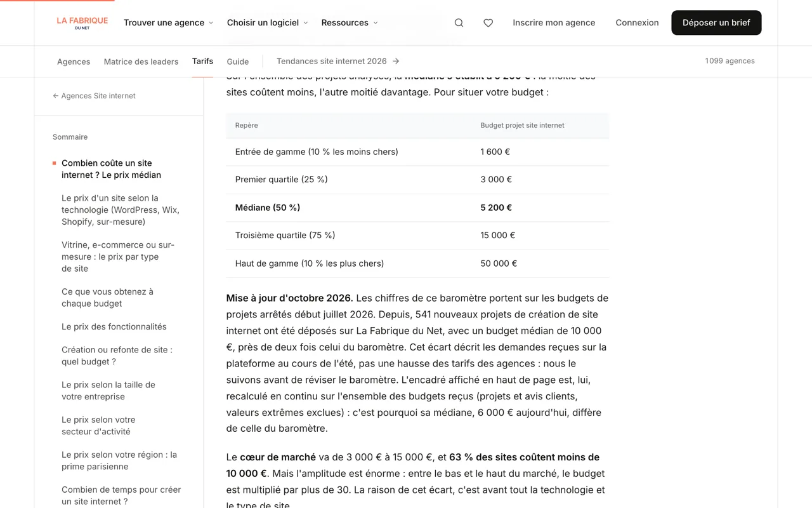Screen dimensions: 812x508
Task: Click the Sommaire heading
Action: tap(70, 137)
